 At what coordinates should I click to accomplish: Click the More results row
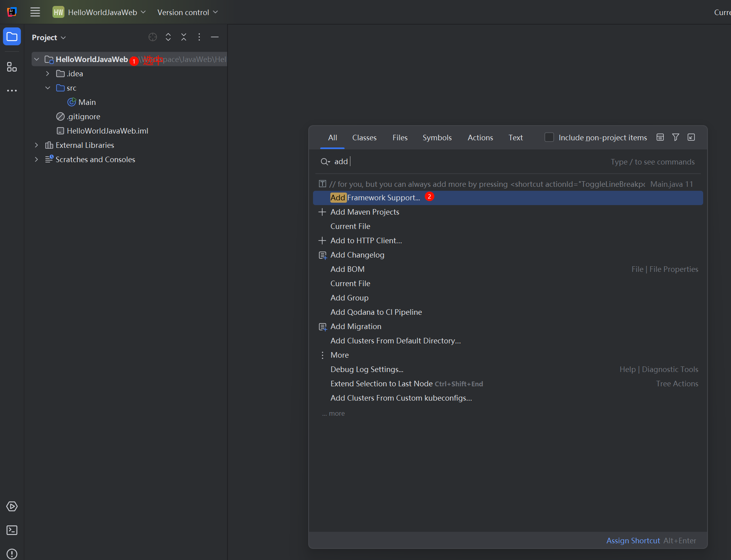(508, 355)
